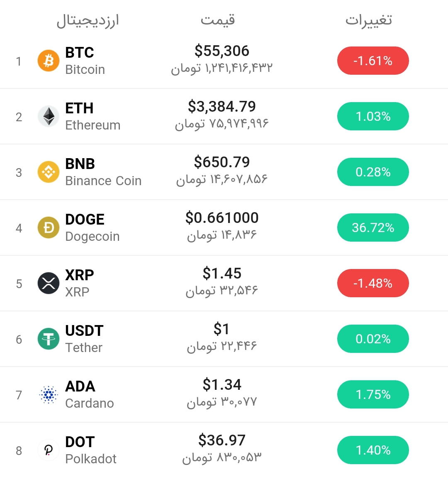Open the Bitcoin name label

coord(85,69)
